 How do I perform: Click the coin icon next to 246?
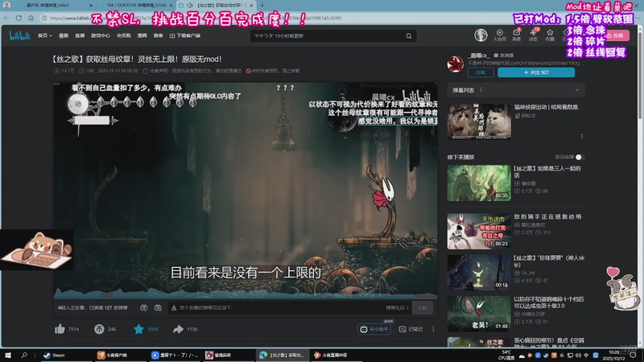point(99,329)
